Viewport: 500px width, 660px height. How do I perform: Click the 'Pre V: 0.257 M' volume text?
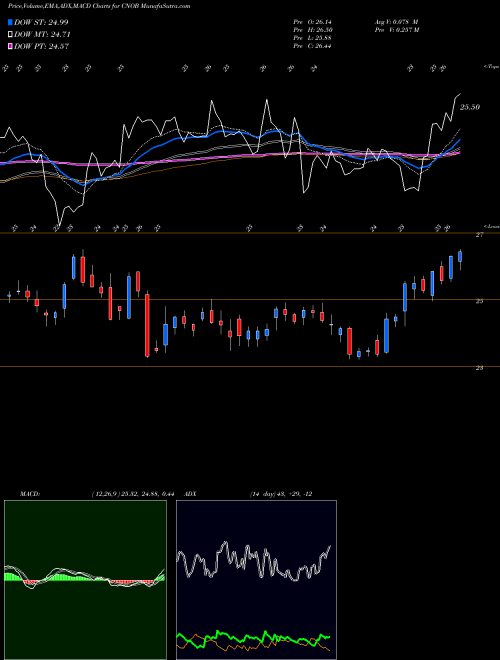(396, 30)
